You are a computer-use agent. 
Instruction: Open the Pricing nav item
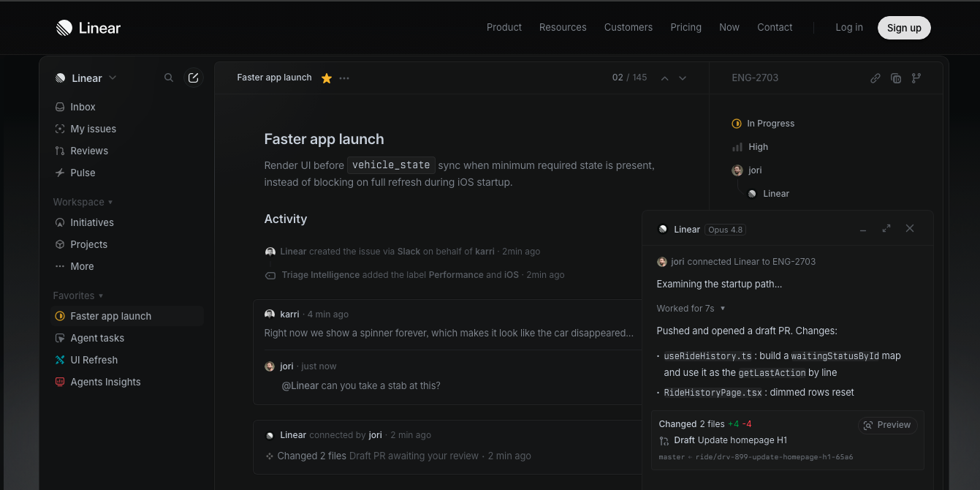pyautogui.click(x=685, y=27)
